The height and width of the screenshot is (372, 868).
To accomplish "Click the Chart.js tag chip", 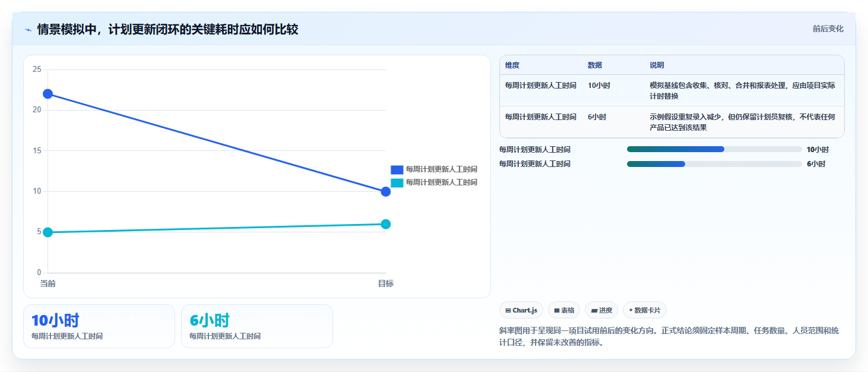I will click(x=521, y=310).
